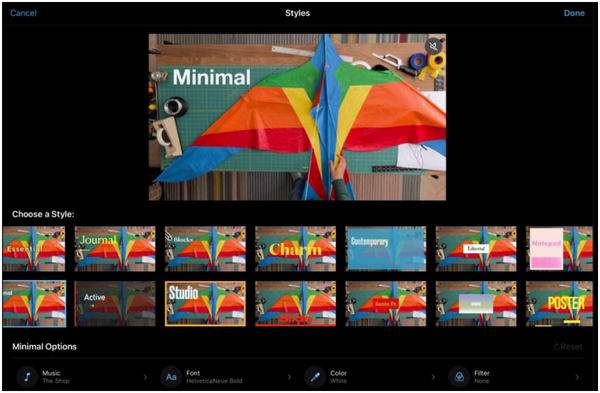Choose the Essential style thumbnail
The height and width of the screenshot is (393, 600).
pos(34,249)
